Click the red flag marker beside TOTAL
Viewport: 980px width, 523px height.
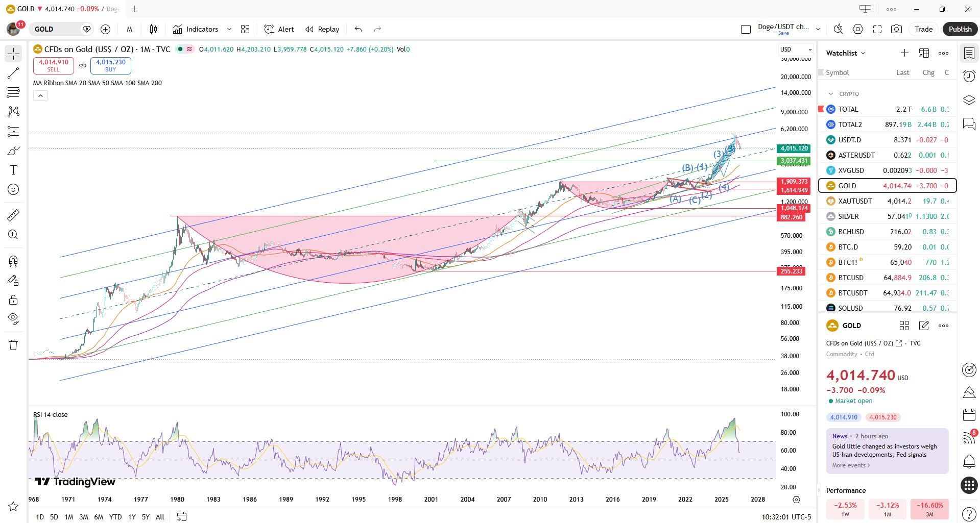click(x=821, y=109)
